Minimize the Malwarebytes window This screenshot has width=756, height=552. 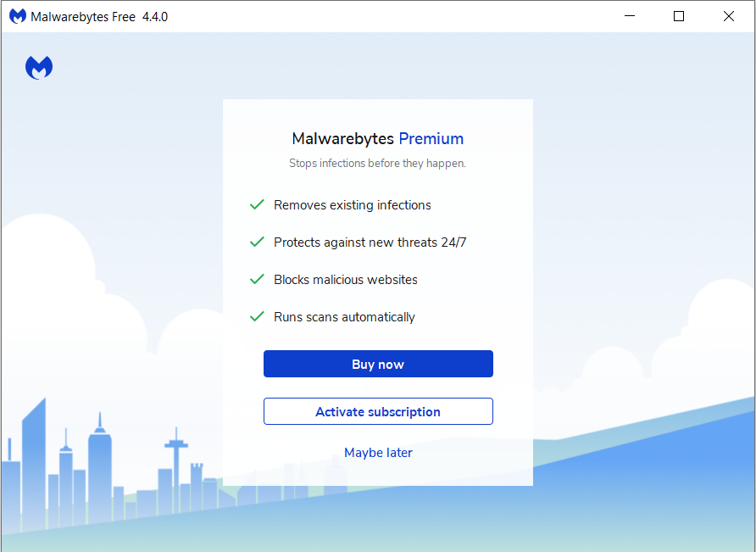(630, 16)
